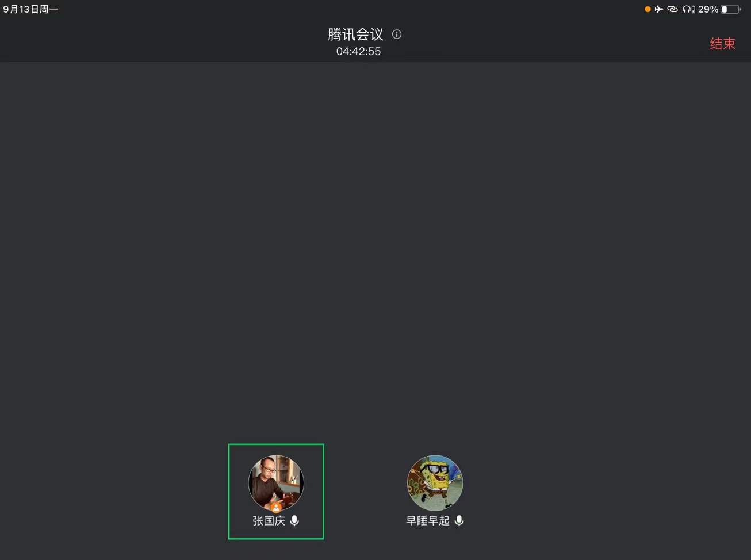Image resolution: width=751 pixels, height=560 pixels.
Task: Select the SpongeBob avatar of 早睡早起
Action: click(x=435, y=483)
